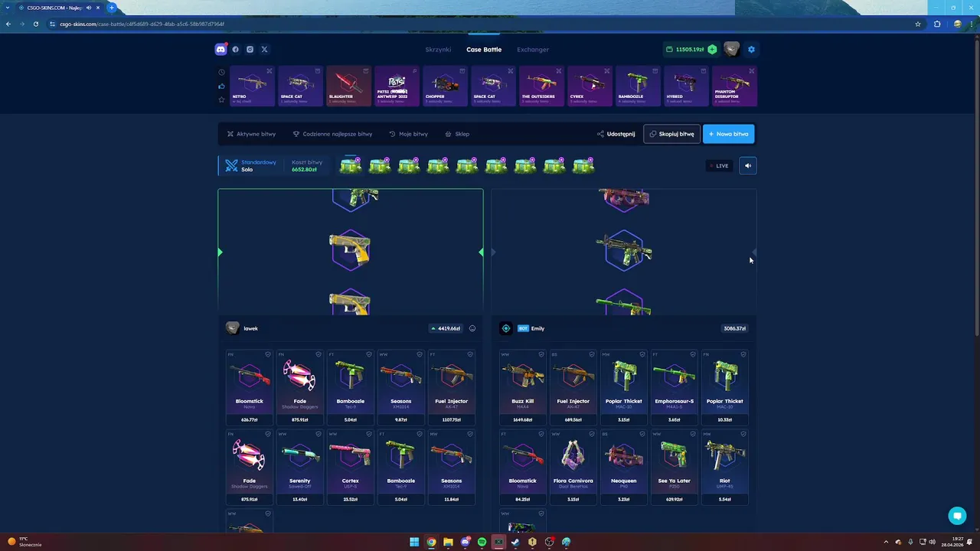
Task: Open the PATSI Antwerp 2022 drop card
Action: click(x=397, y=86)
